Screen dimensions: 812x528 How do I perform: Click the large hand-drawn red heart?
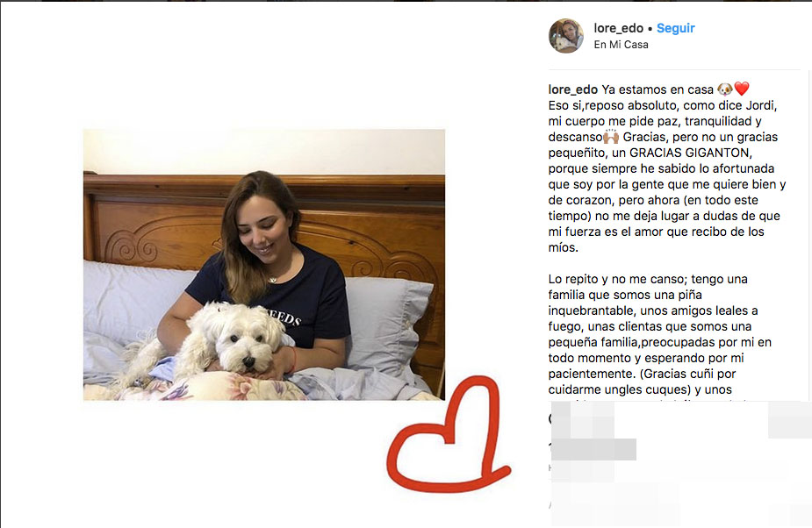tap(449, 434)
